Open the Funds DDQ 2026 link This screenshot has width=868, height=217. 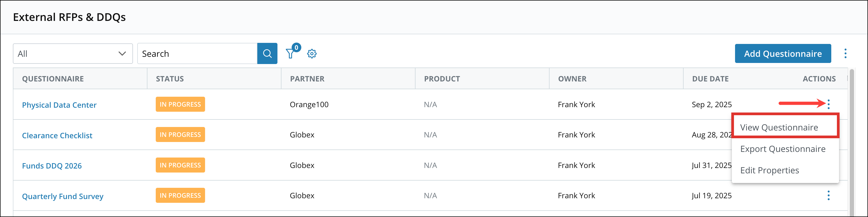coord(52,166)
